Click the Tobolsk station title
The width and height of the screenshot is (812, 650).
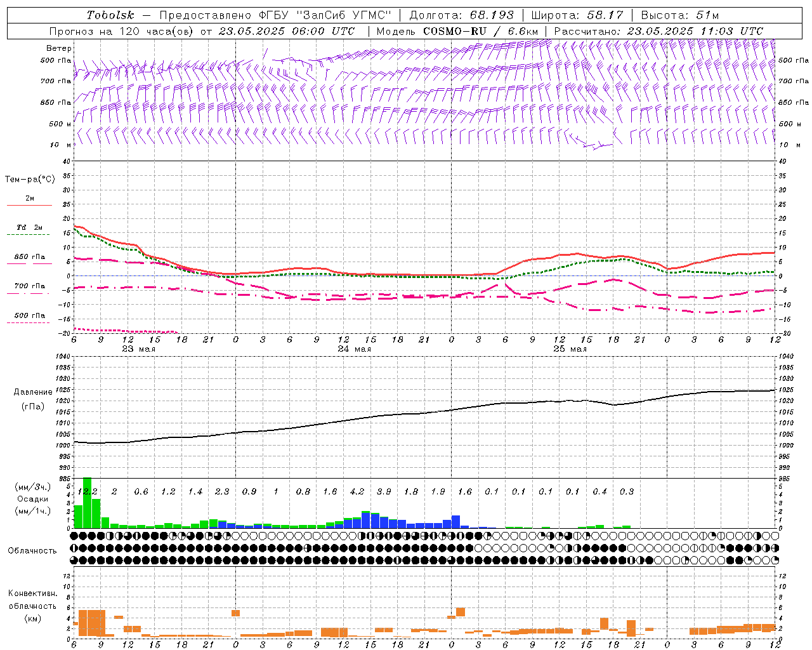(110, 15)
